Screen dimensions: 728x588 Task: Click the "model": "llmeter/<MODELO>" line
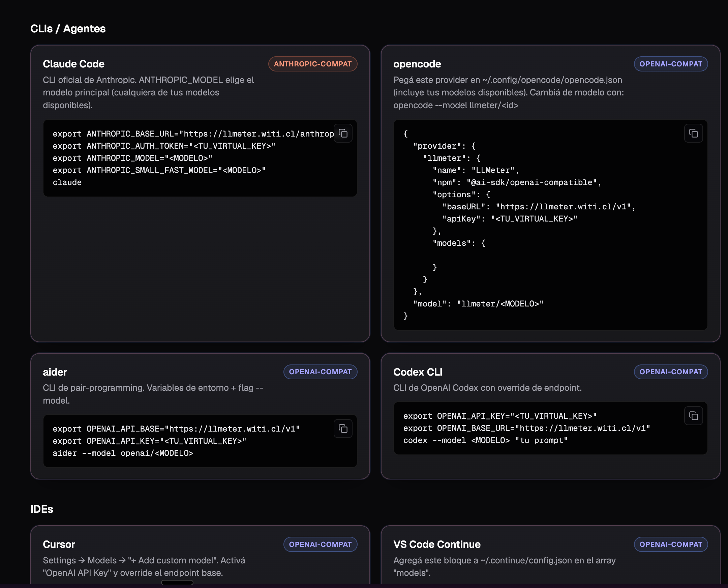tap(478, 304)
